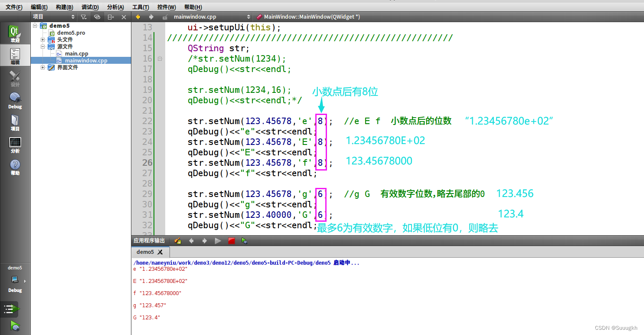This screenshot has width=644, height=335.
Task: Select demo5.pro in the project tree
Action: point(71,33)
